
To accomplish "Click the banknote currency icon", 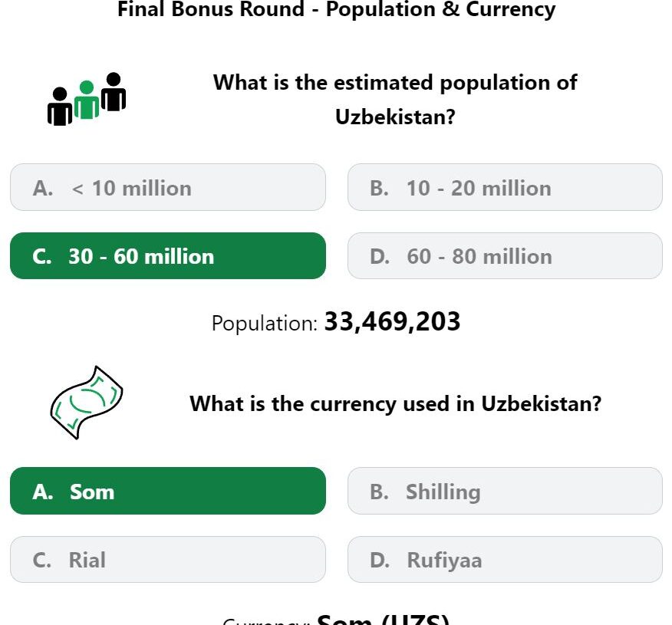I will 87,403.
